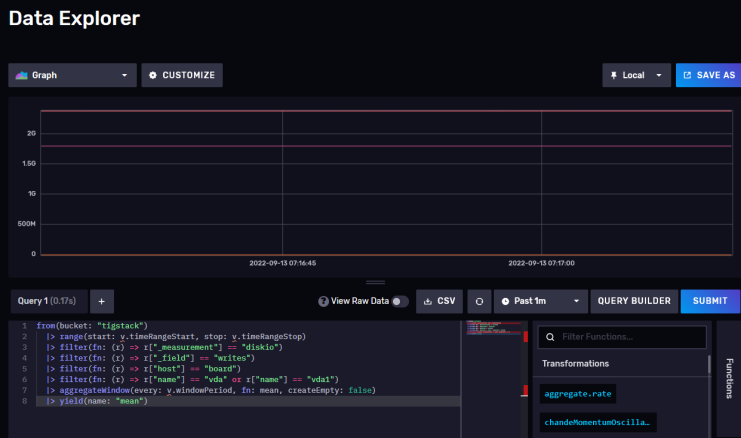Open the Past 1m time range dropdown
Image resolution: width=741 pixels, height=438 pixels.
point(541,301)
